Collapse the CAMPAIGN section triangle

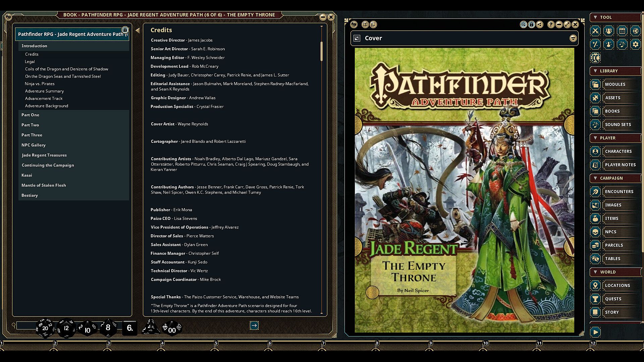pos(595,178)
